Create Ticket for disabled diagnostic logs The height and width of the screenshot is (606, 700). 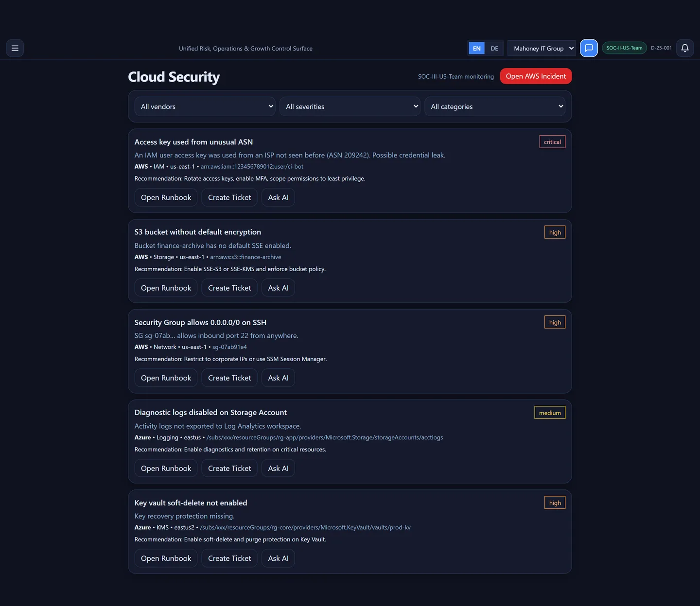(x=229, y=468)
